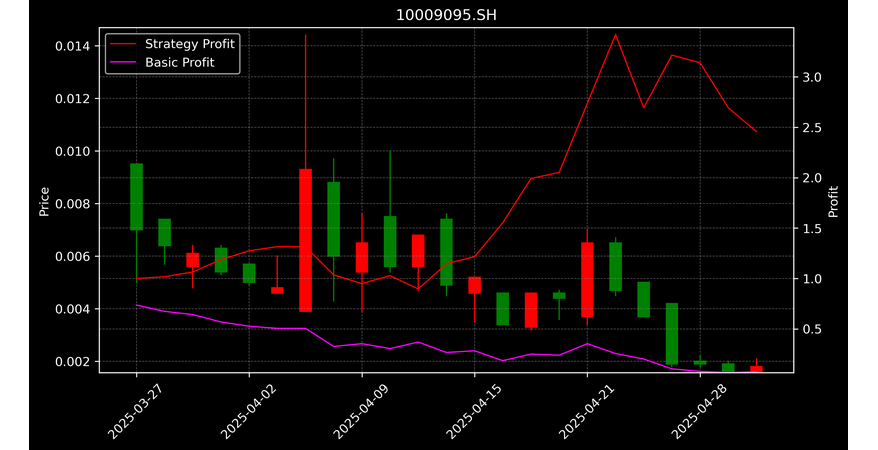This screenshot has width=878, height=450.
Task: Click the 0.5 profit tick label
Action: pos(811,329)
